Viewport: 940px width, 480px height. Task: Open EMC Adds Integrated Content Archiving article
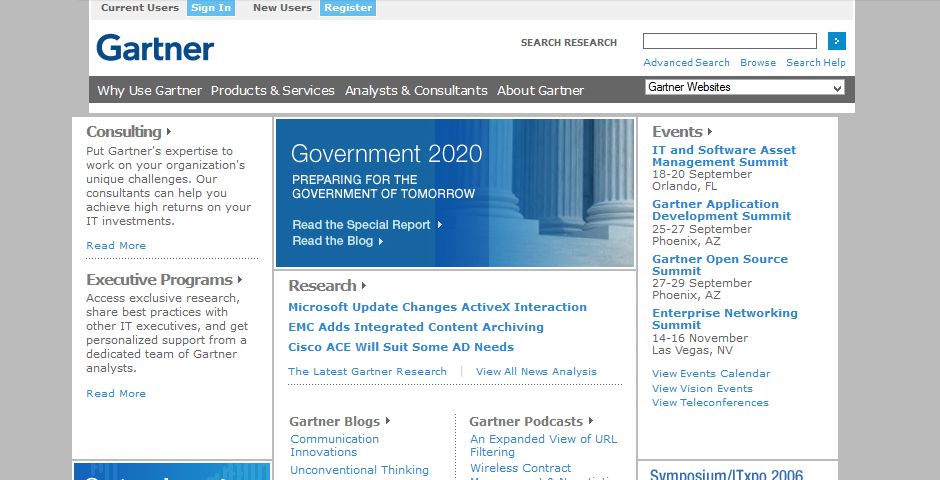(416, 327)
